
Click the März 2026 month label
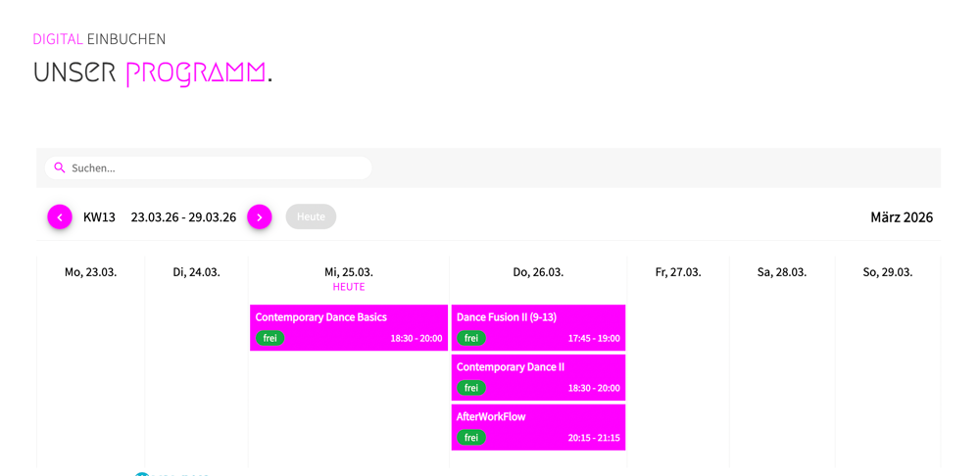pos(902,217)
